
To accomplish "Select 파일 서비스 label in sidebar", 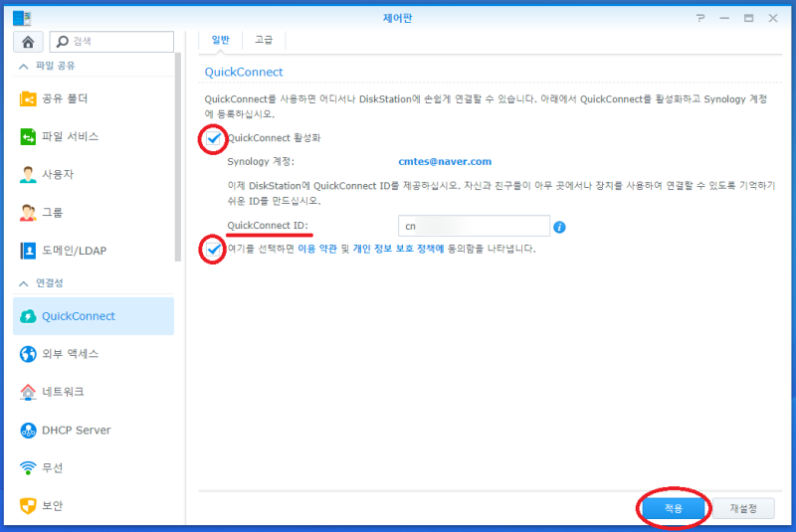I will tap(70, 136).
